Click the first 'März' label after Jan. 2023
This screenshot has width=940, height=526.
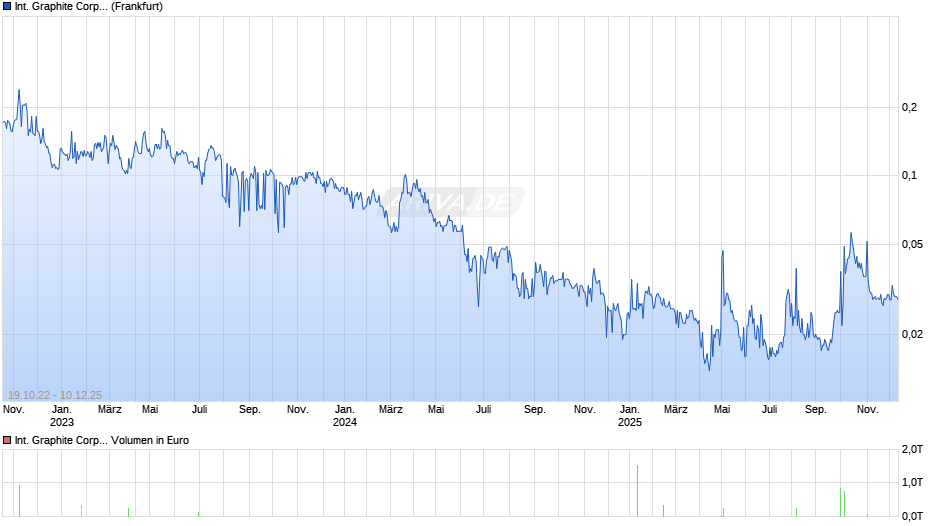tap(110, 410)
